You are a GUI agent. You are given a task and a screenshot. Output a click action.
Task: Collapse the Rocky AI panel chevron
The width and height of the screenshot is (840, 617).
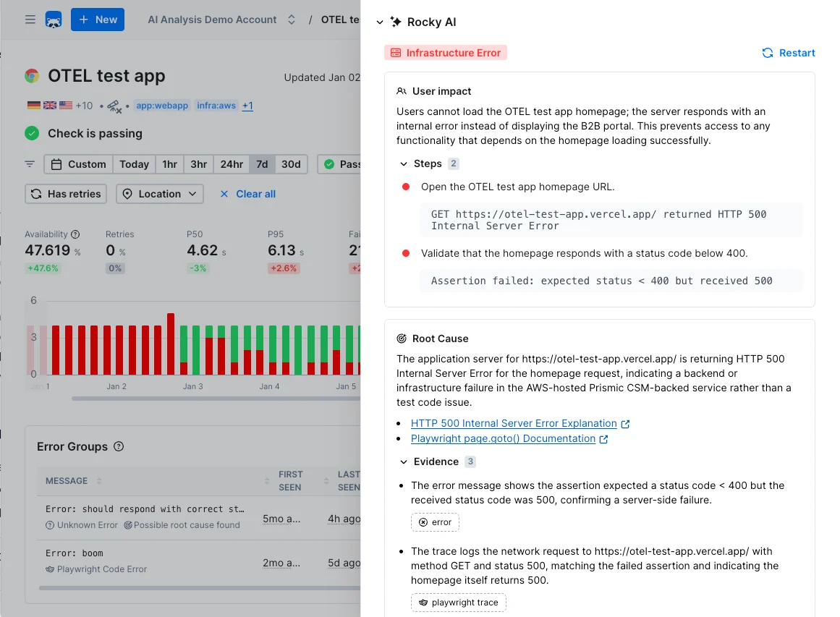point(380,22)
